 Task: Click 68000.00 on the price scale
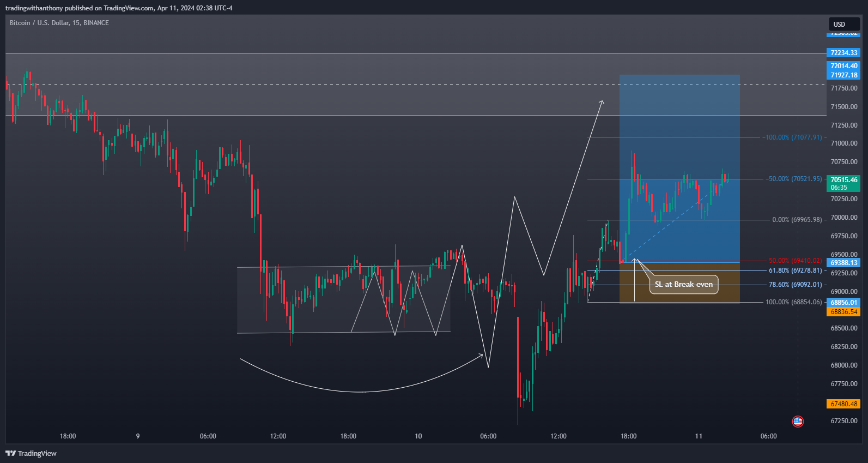844,365
